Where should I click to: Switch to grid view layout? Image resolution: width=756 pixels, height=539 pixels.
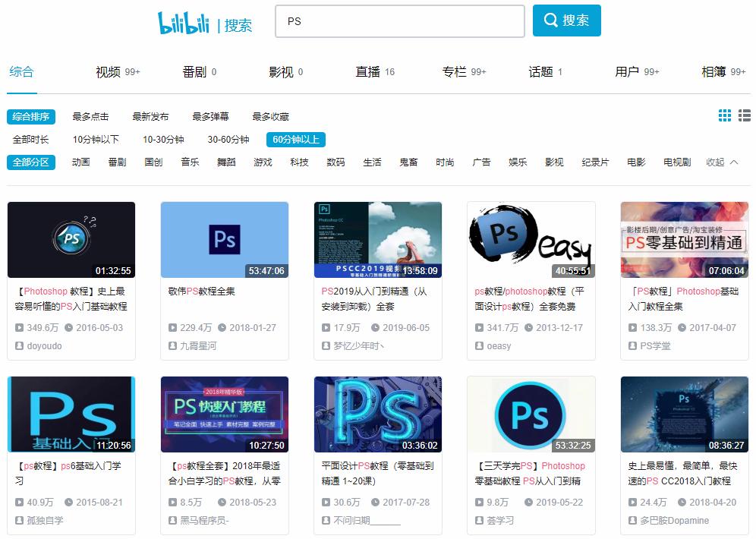point(725,115)
